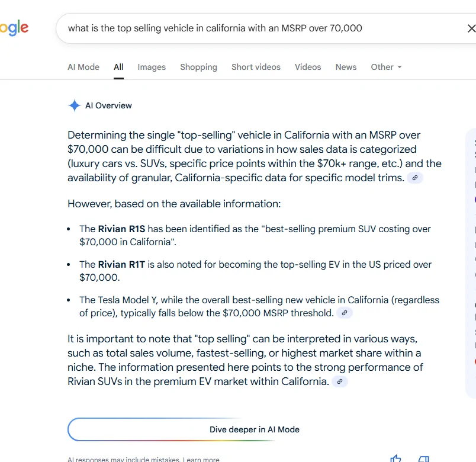Clear the search query with X icon
Viewport: 476px width, 462px height.
(x=471, y=28)
